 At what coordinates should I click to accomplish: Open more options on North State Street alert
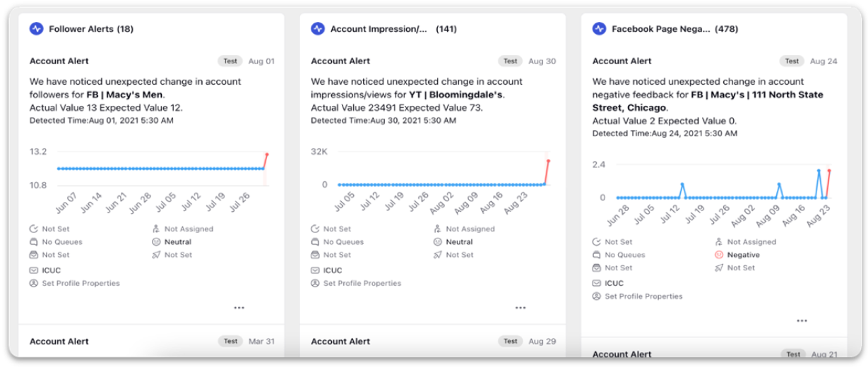pyautogui.click(x=802, y=320)
